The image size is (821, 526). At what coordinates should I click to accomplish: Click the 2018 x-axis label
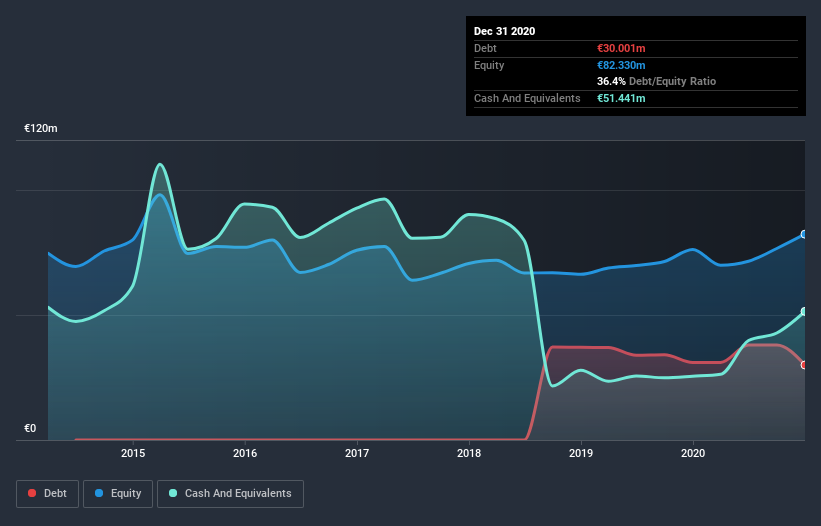(469, 453)
